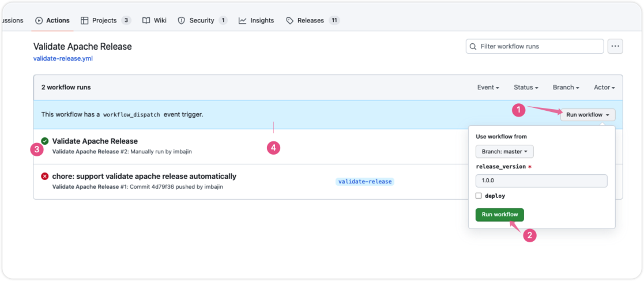Open the validate-release.yml file link

click(x=63, y=59)
